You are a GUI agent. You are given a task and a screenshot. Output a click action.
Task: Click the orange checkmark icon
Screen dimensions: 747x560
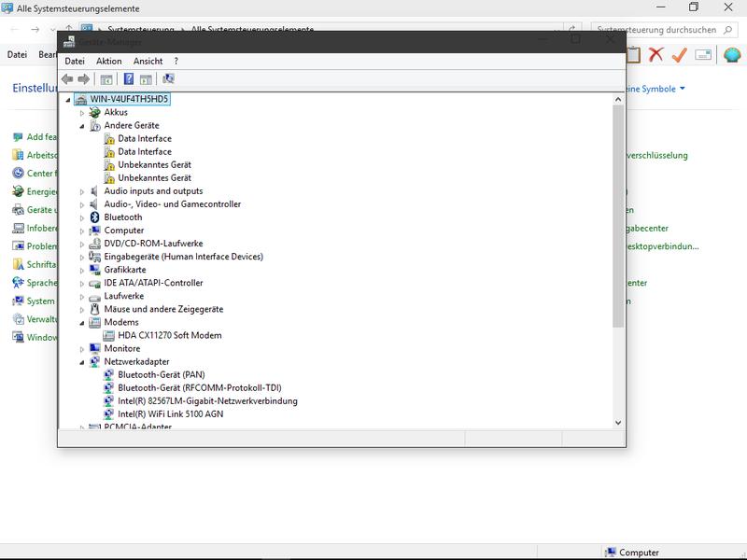coord(679,55)
